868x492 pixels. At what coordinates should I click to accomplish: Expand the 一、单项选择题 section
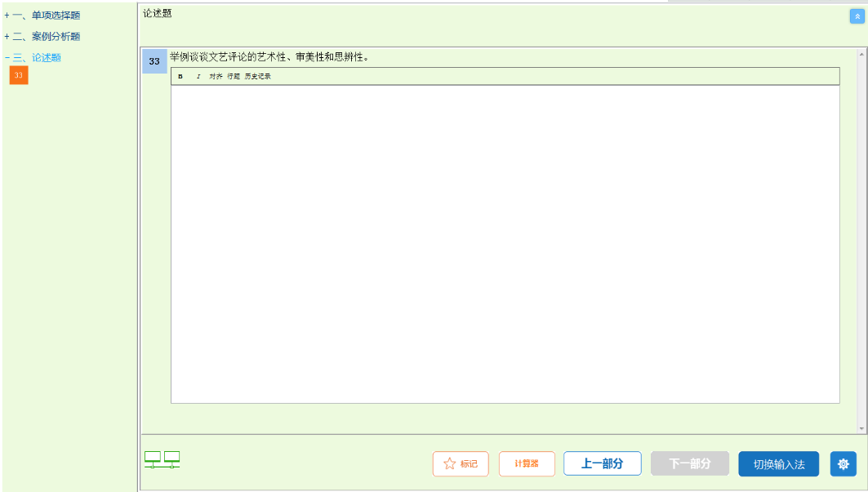point(42,16)
